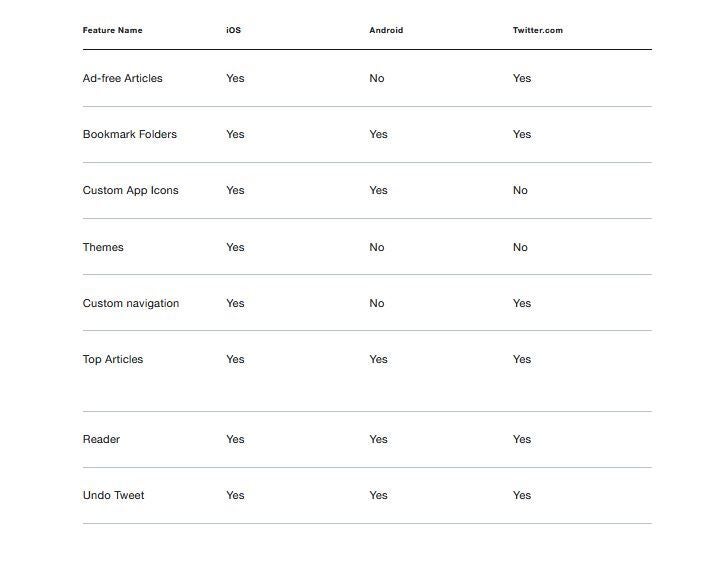The height and width of the screenshot is (564, 727).
Task: Select the Bookmark Folders feature name
Action: 129,135
